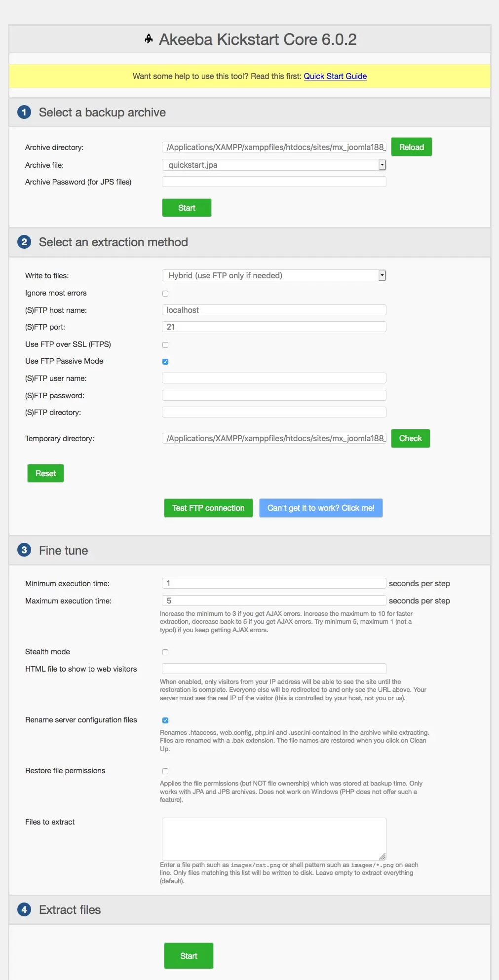
Task: Focus the Archive Password input field
Action: (x=273, y=182)
